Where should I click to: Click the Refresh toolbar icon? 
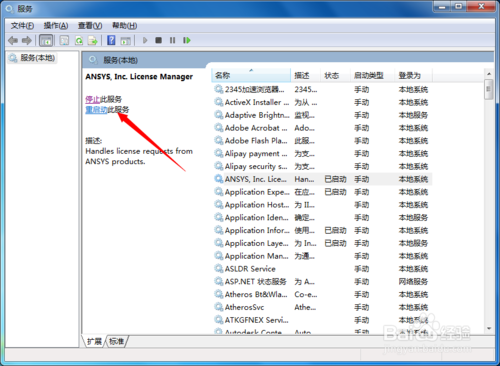[x=79, y=40]
